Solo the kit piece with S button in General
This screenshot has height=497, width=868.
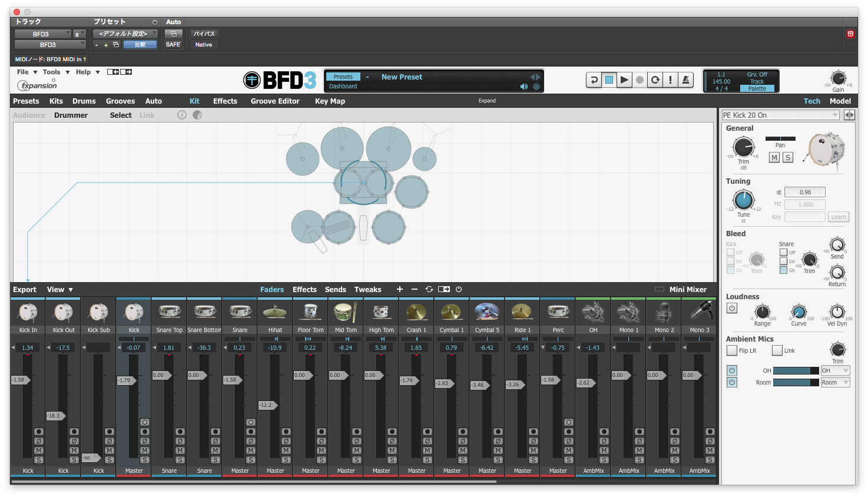[x=788, y=157]
